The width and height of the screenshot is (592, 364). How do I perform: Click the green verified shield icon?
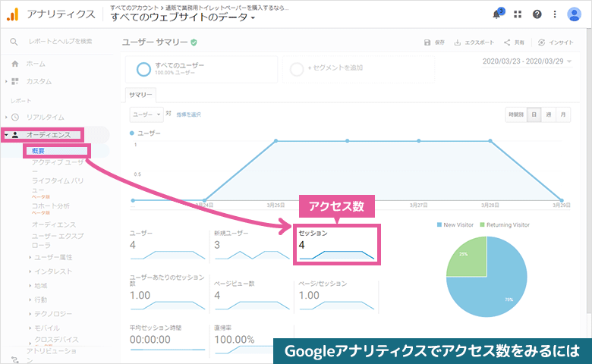coord(194,42)
